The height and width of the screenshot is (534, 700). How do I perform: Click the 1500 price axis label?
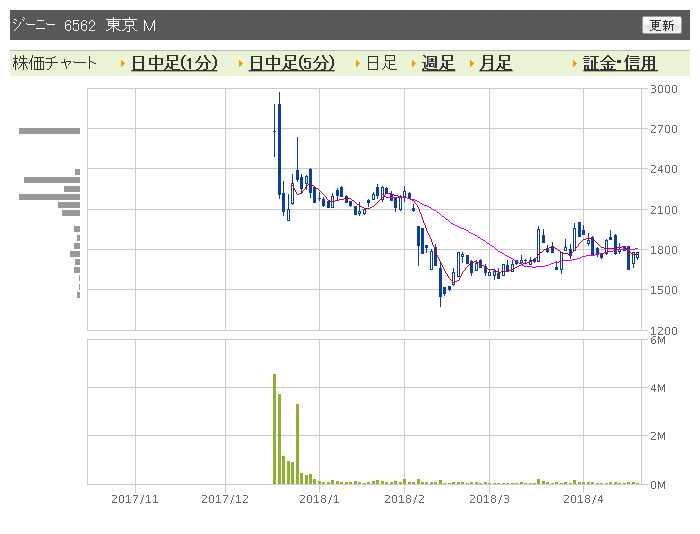663,290
